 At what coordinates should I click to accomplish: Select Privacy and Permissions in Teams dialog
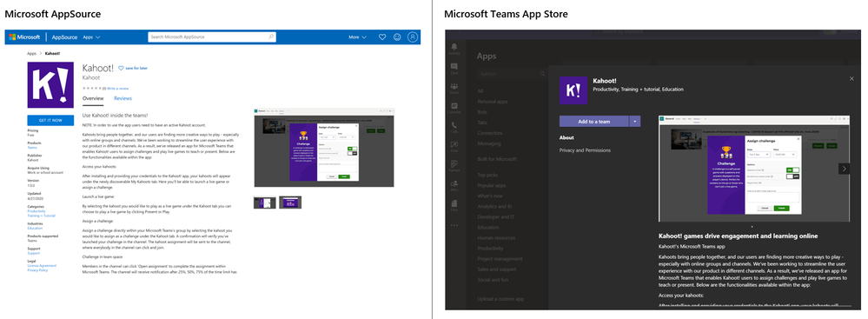click(585, 150)
